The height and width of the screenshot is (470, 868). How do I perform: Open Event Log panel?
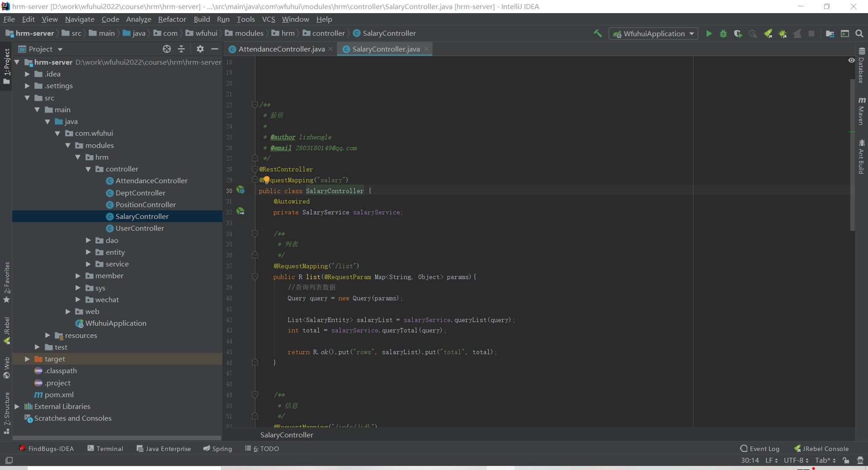(760, 449)
